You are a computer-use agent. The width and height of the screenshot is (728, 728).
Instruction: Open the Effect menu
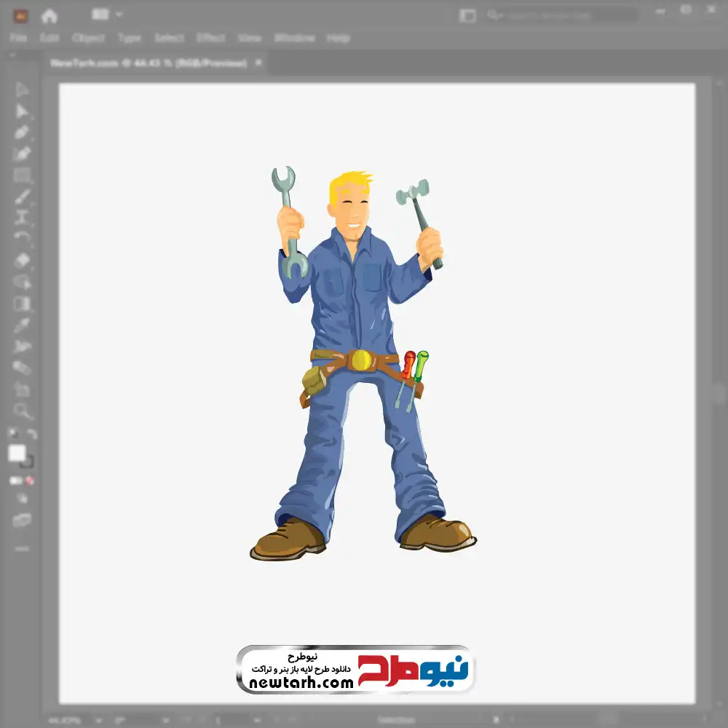[x=210, y=38]
